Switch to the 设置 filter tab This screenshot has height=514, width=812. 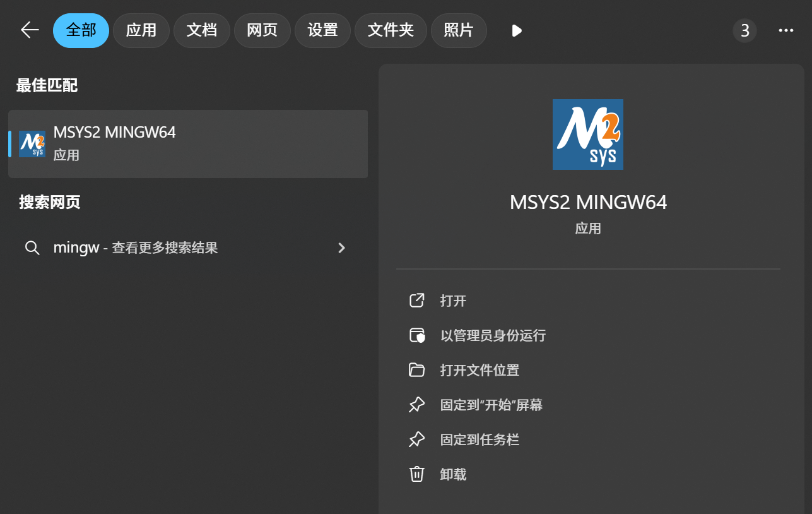322,30
